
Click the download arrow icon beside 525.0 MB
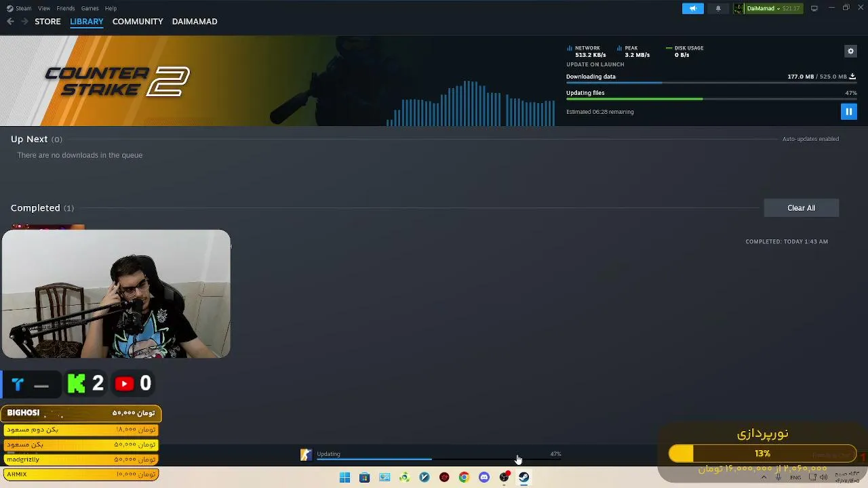click(852, 77)
